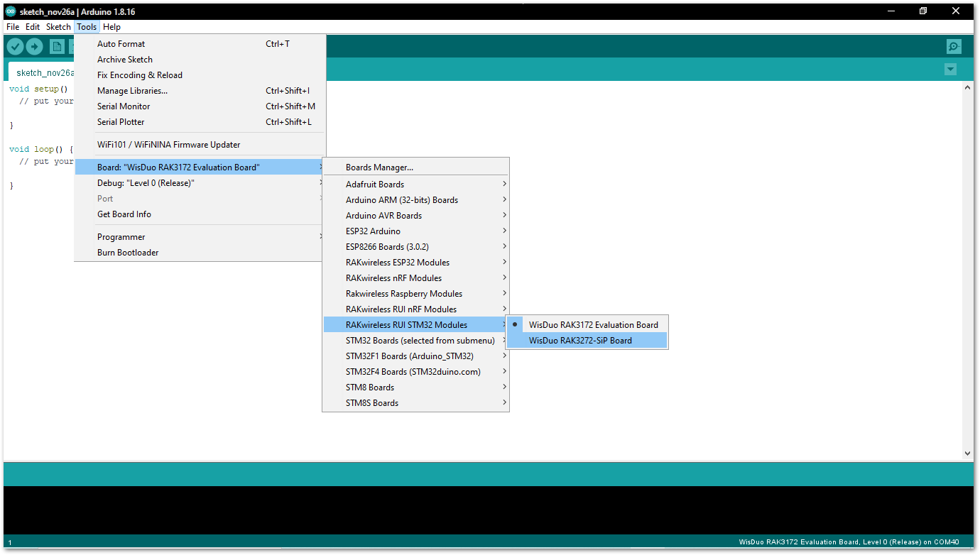The image size is (980, 555).
Task: Expand the Programmer submenu
Action: (x=200, y=237)
